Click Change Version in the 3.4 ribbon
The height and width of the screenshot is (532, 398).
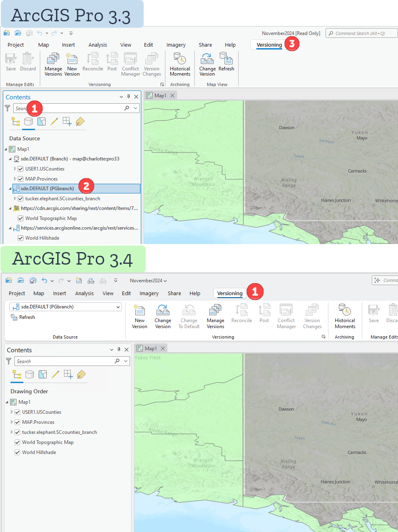[163, 316]
